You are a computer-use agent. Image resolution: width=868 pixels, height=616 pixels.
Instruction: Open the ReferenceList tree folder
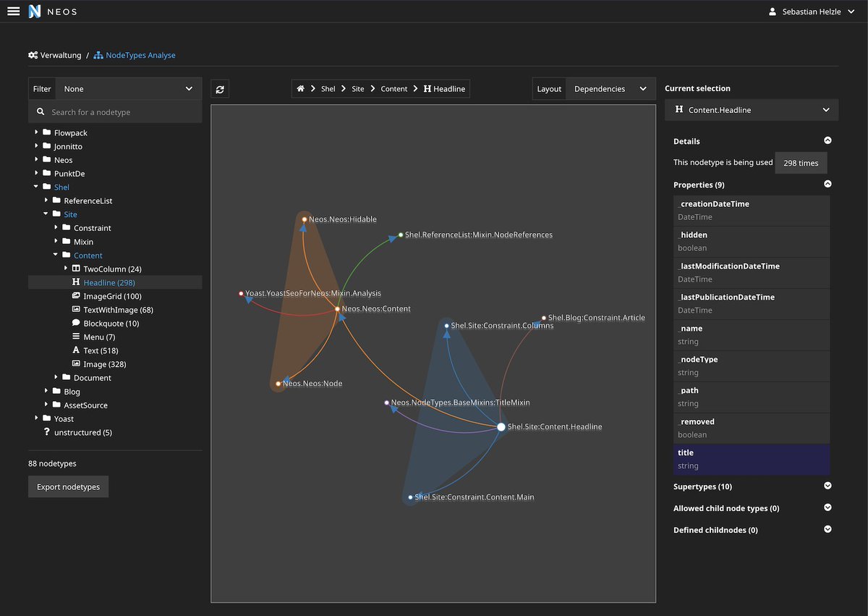click(88, 201)
